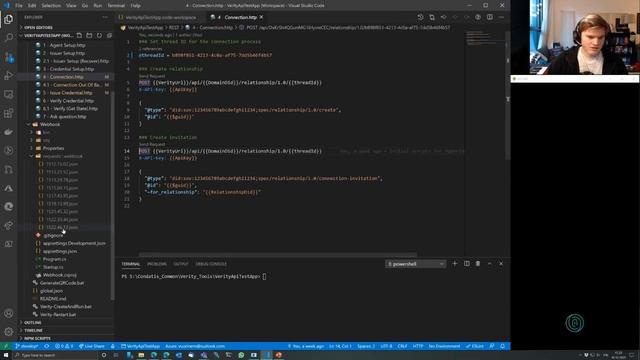Click the Windows Start button
This screenshot has width=640, height=360.
[x=6, y=355]
